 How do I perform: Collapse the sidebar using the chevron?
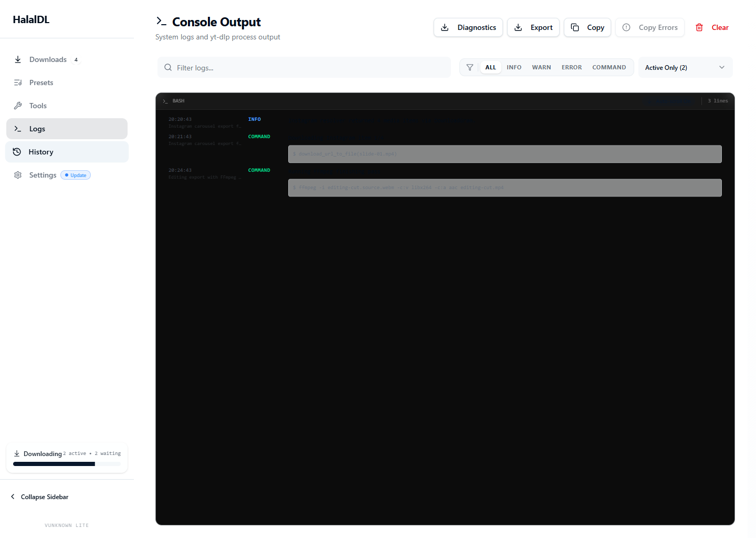click(13, 496)
